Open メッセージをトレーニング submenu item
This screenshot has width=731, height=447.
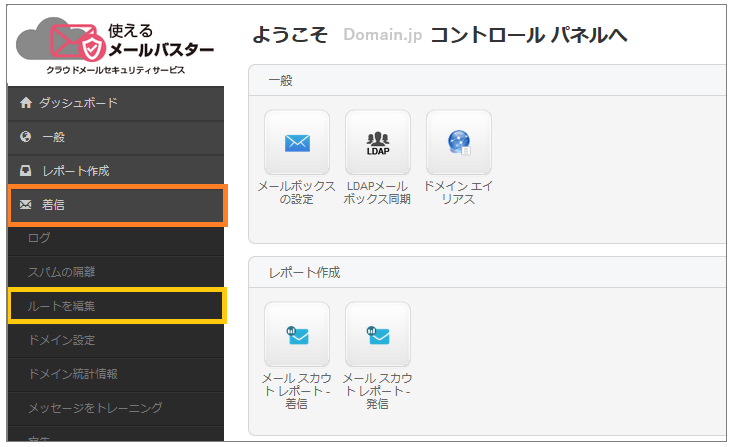116,408
